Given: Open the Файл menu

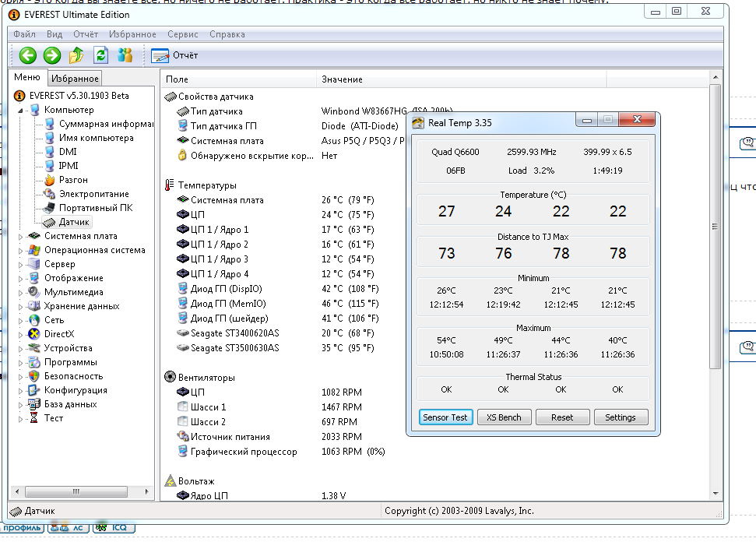Looking at the screenshot, I should 25,34.
